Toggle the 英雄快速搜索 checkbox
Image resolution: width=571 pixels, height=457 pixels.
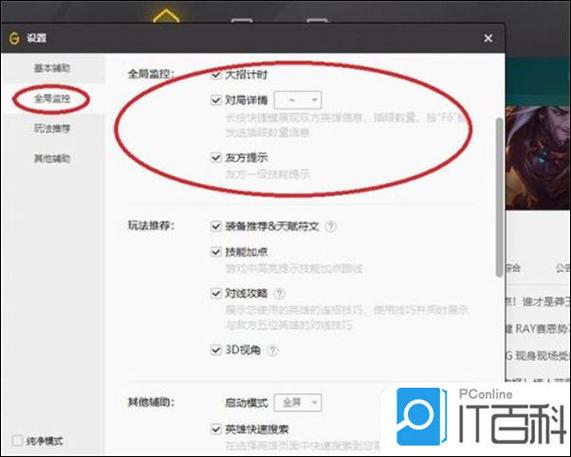point(216,429)
